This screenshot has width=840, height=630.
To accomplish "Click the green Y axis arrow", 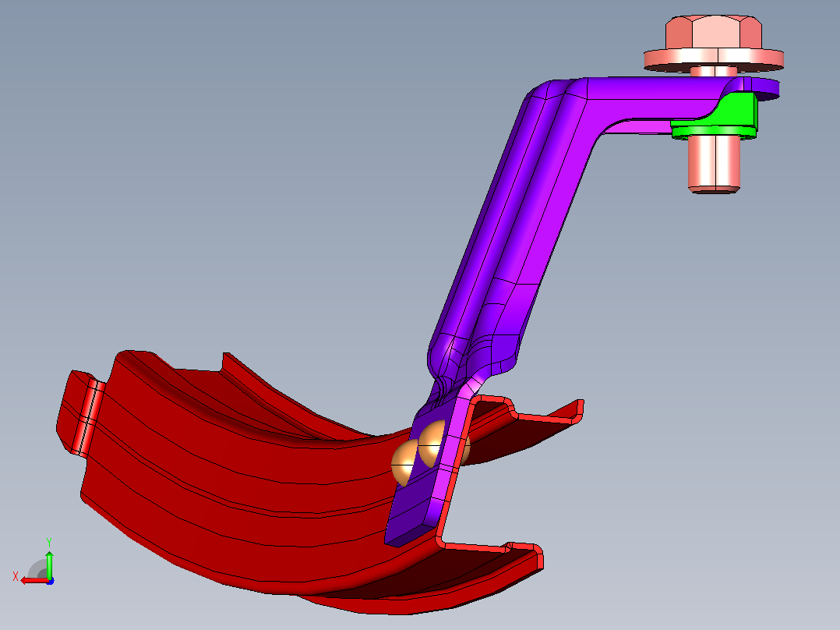I will tap(49, 563).
